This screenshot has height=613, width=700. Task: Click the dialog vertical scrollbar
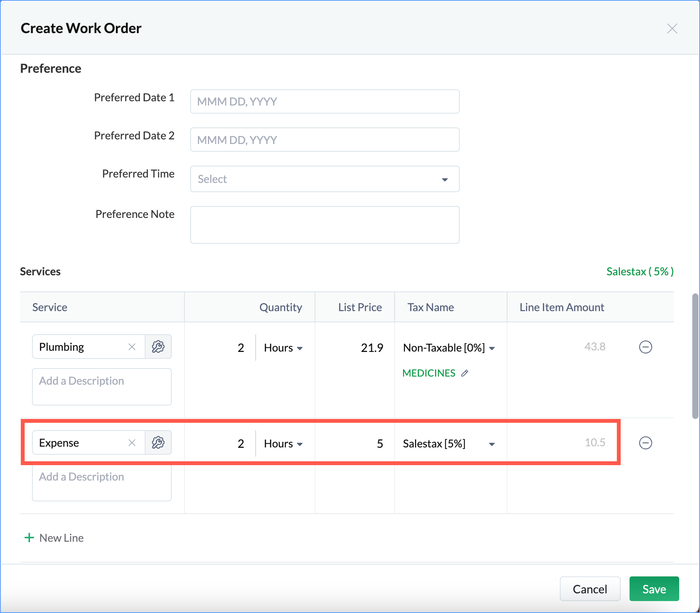tap(695, 356)
